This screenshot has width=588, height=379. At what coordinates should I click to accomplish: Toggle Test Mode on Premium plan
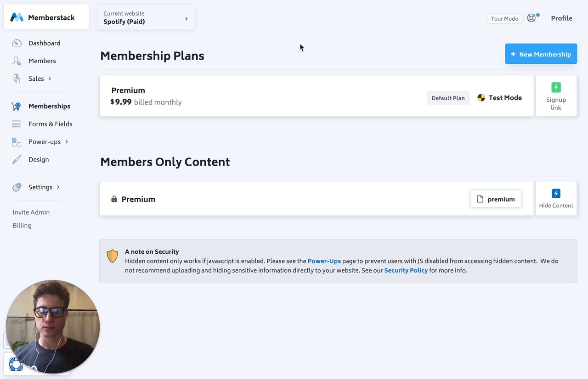coord(499,98)
